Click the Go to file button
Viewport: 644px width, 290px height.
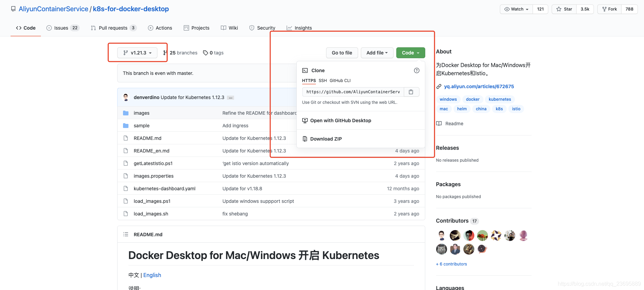(x=342, y=53)
